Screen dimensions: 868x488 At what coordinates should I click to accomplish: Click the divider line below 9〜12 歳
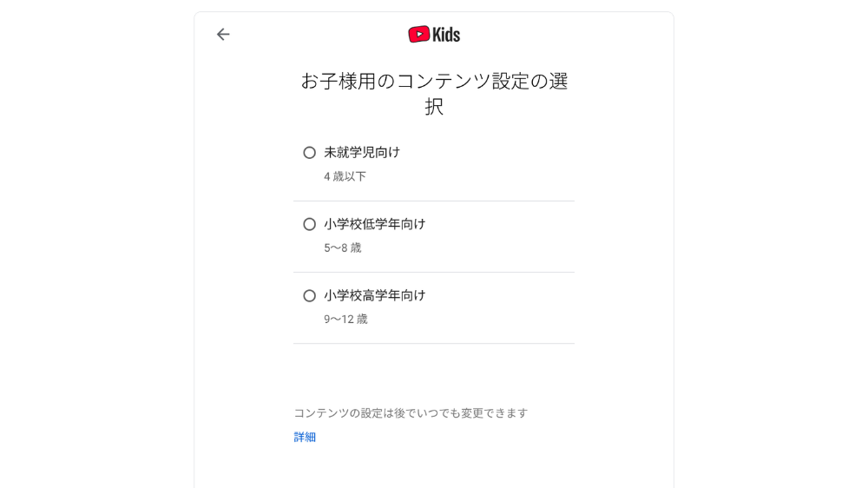(434, 344)
